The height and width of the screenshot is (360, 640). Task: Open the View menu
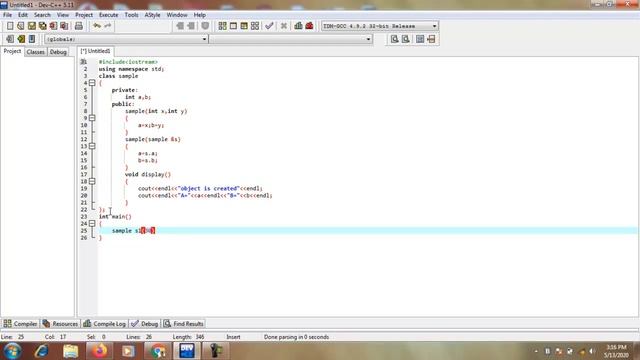pyautogui.click(x=62, y=15)
